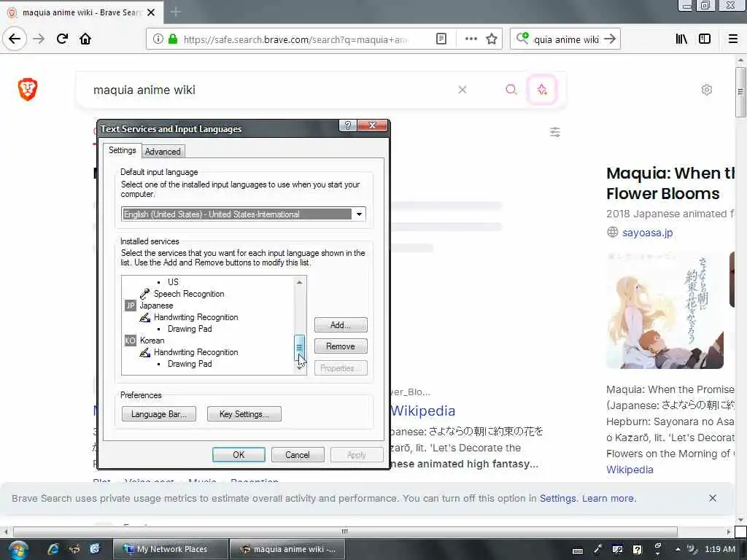Click the dialog help question mark button
The image size is (747, 560).
(348, 125)
